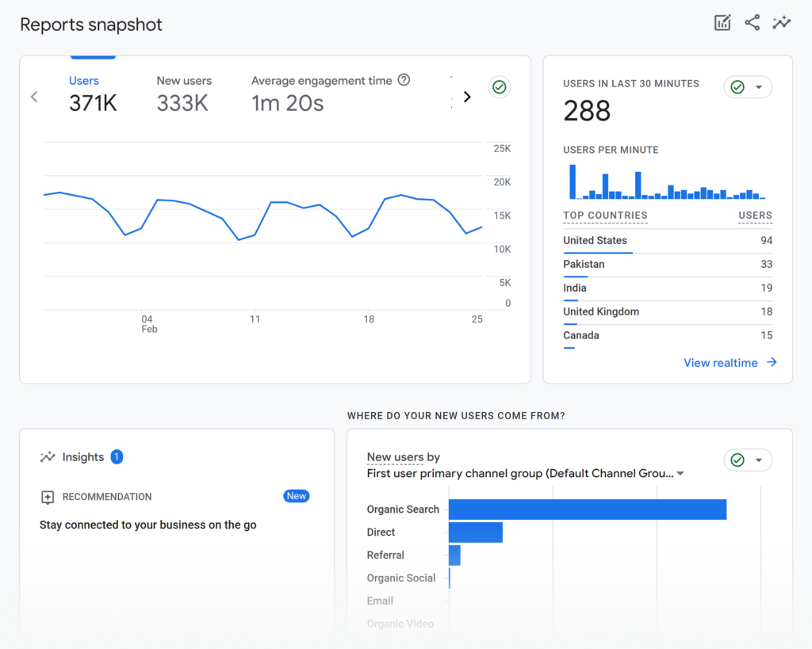Click the Share this report icon
Screen dimensions: 812x649
point(752,23)
